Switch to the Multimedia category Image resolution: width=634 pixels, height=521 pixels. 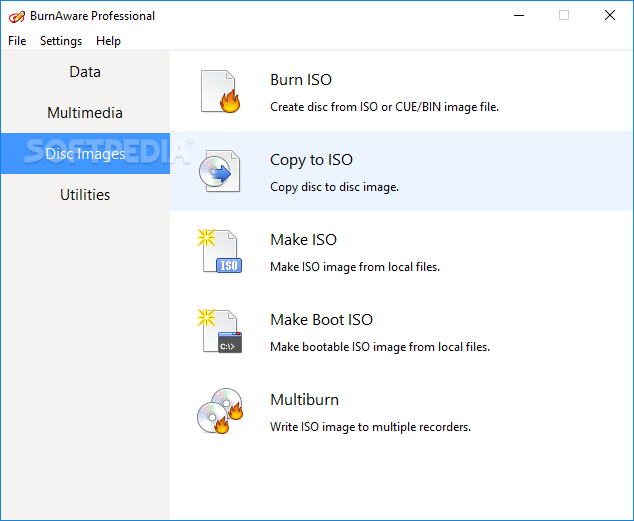pyautogui.click(x=85, y=113)
